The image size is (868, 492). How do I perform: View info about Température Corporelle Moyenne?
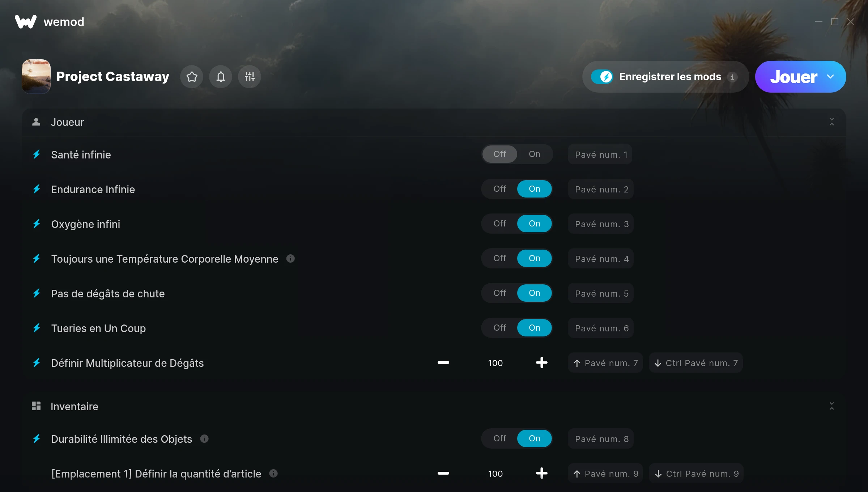pos(290,258)
